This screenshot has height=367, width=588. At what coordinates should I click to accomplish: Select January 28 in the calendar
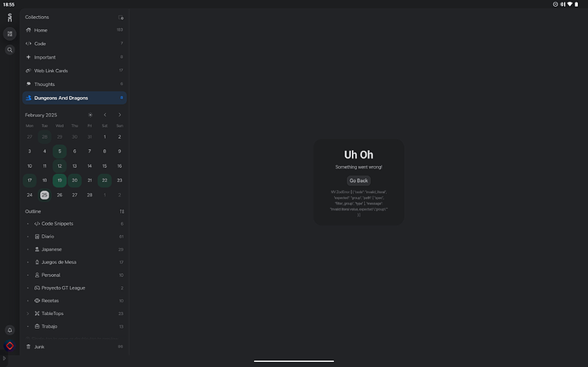(44, 137)
